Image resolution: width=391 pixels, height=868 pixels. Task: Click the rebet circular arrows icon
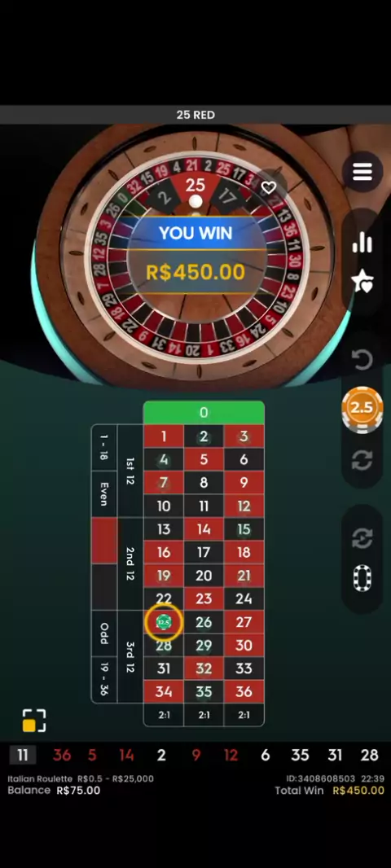click(362, 459)
